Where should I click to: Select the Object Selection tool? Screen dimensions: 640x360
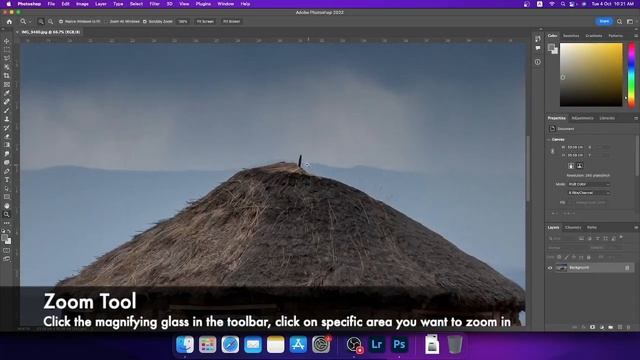point(7,67)
